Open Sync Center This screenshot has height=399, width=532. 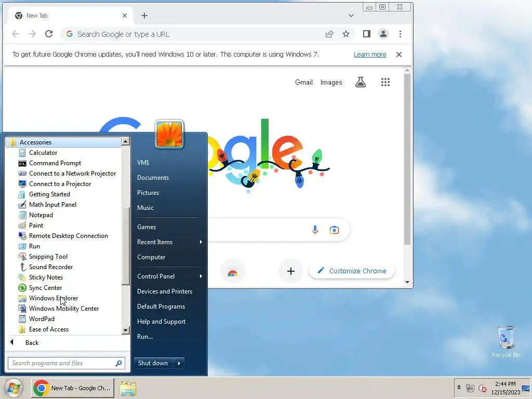click(46, 288)
